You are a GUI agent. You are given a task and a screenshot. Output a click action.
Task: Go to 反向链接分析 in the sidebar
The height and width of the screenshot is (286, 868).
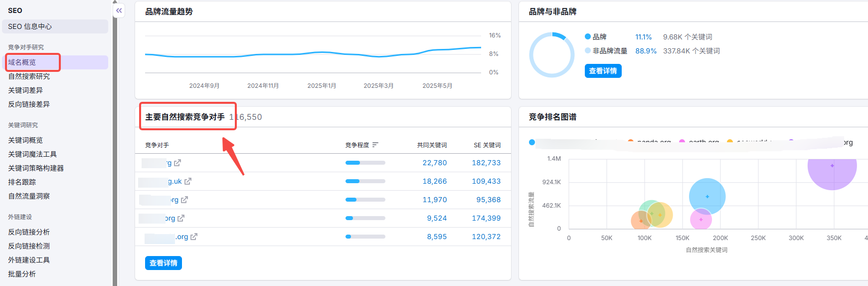coord(29,232)
